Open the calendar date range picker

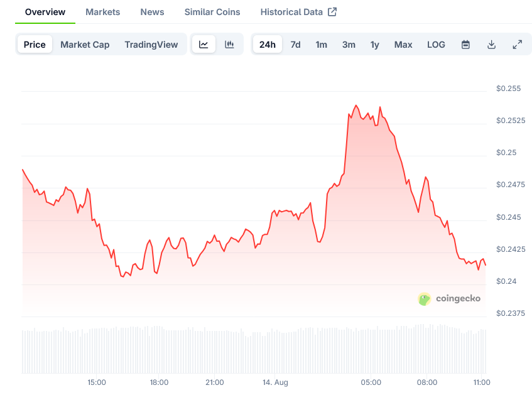point(465,45)
